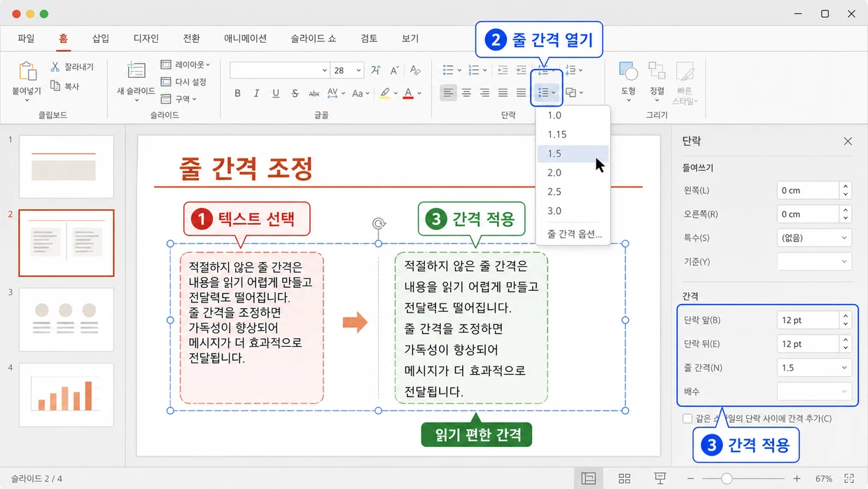Add a slide with 새 슬라이드 icon
Image resolution: width=868 pixels, height=489 pixels.
[136, 71]
